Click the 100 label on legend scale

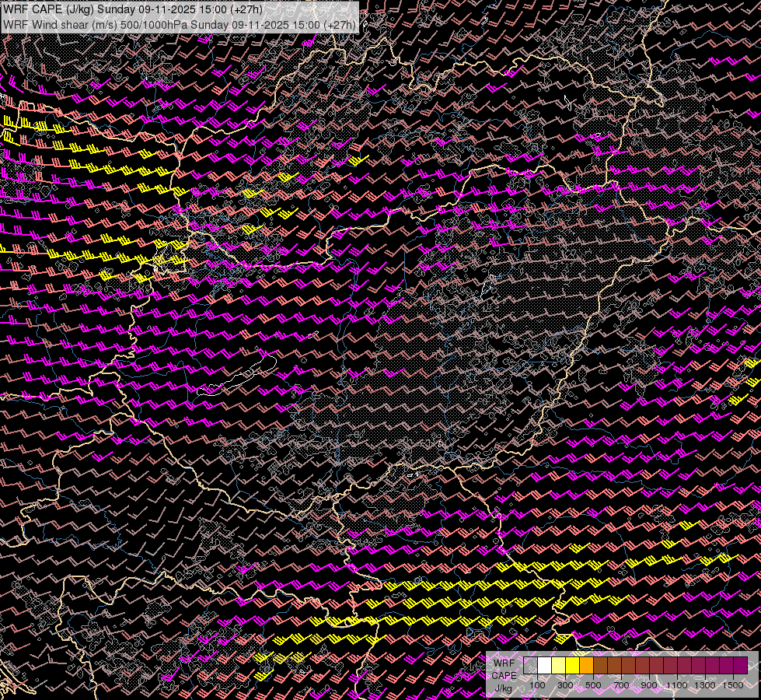click(x=538, y=685)
